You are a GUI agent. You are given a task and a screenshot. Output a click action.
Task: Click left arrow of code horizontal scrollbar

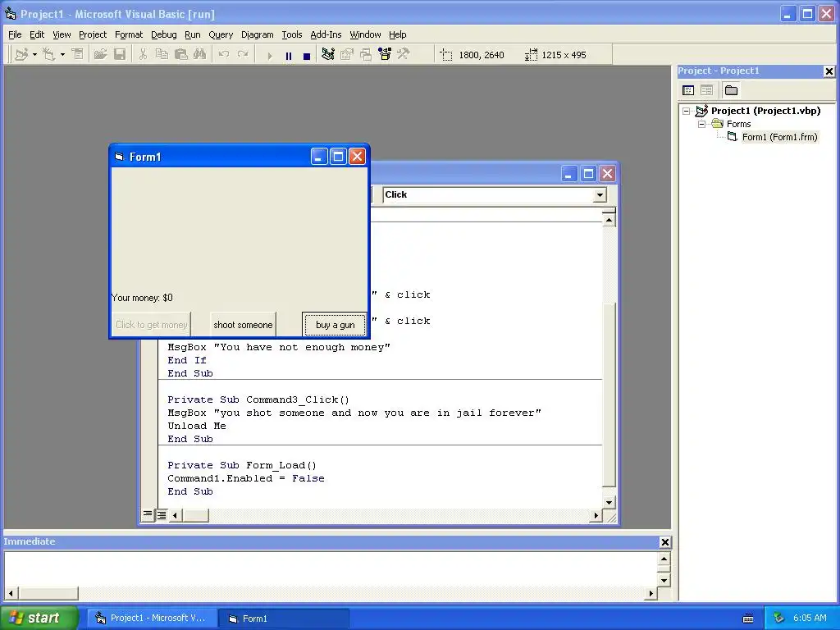(x=175, y=515)
